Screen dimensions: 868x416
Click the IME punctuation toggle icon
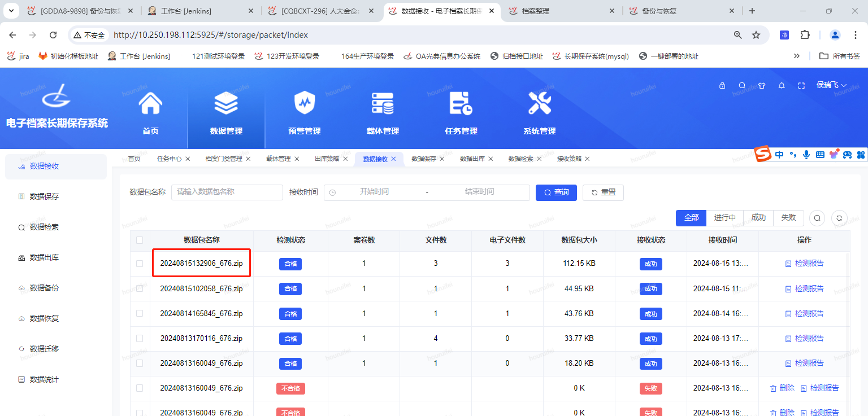[x=793, y=154]
